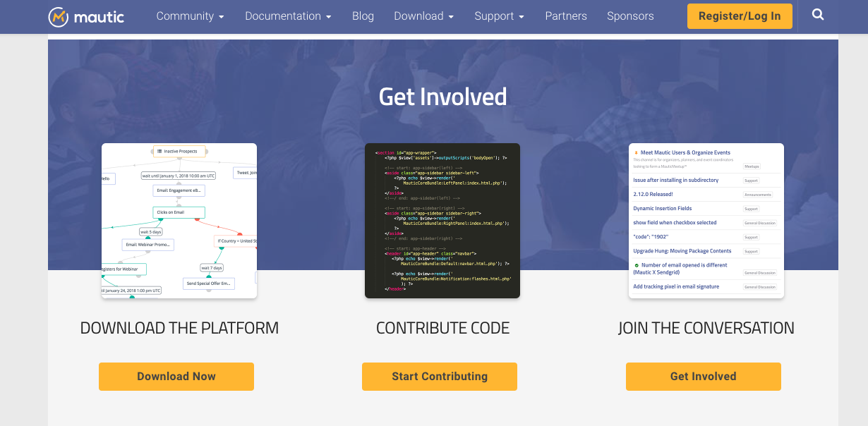868x426 pixels.
Task: Click the 'wait 7 days' workflow node
Action: [x=212, y=267]
